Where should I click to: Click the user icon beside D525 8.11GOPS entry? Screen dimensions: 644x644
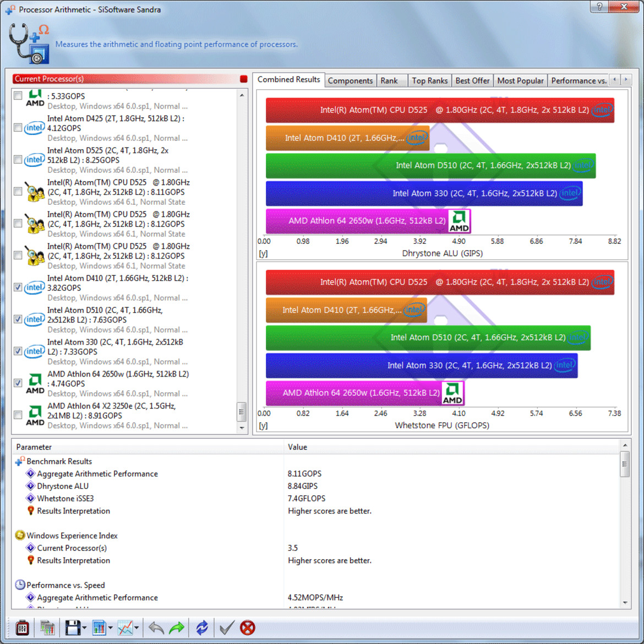pyautogui.click(x=35, y=192)
